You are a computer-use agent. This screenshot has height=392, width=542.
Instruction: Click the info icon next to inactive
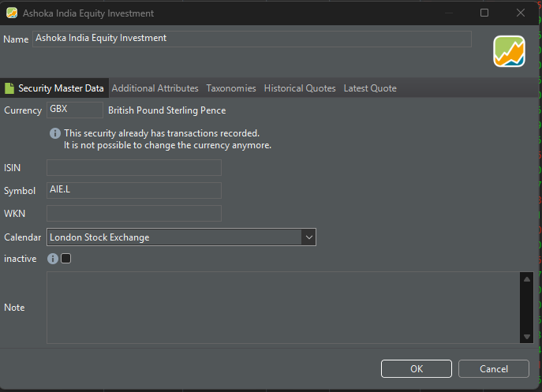(x=53, y=259)
